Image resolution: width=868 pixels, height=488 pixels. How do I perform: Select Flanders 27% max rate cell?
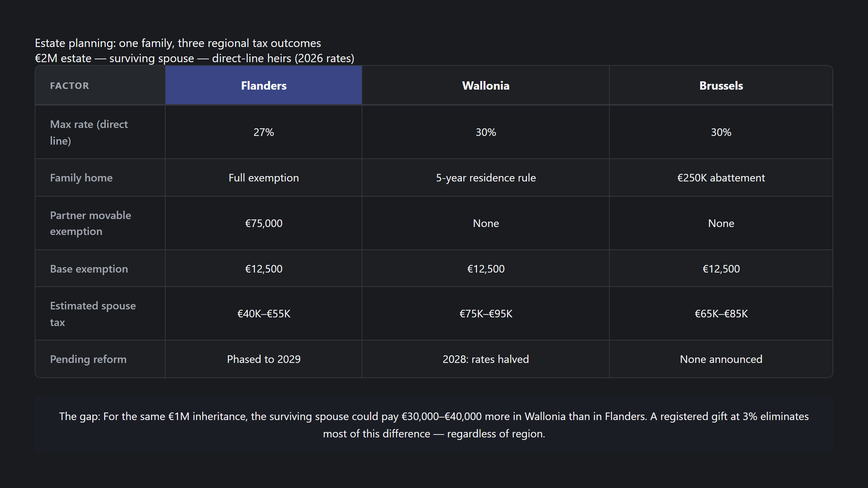point(264,132)
